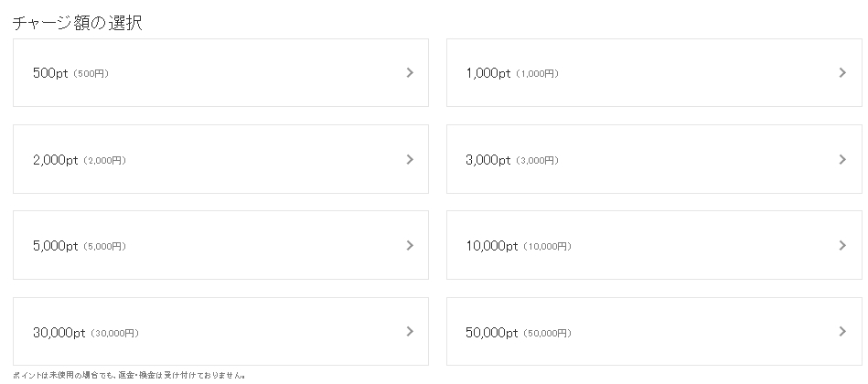The height and width of the screenshot is (384, 868).
Task: Click the (500円) price text
Action: coord(91,74)
